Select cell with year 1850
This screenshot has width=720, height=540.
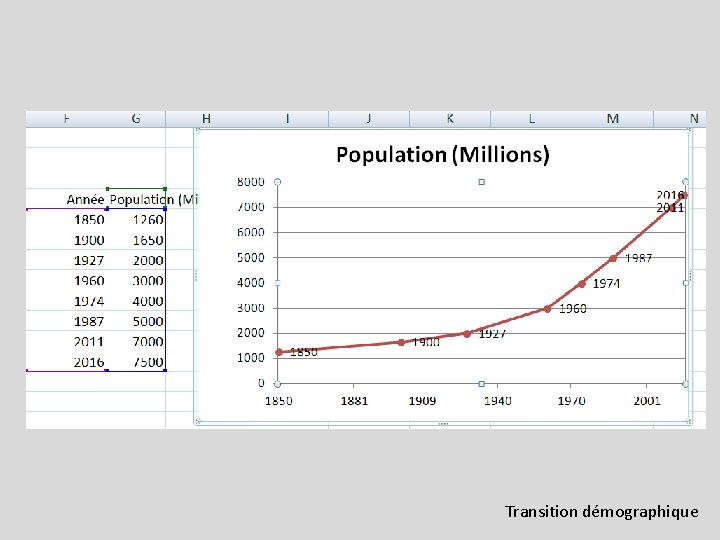point(67,219)
